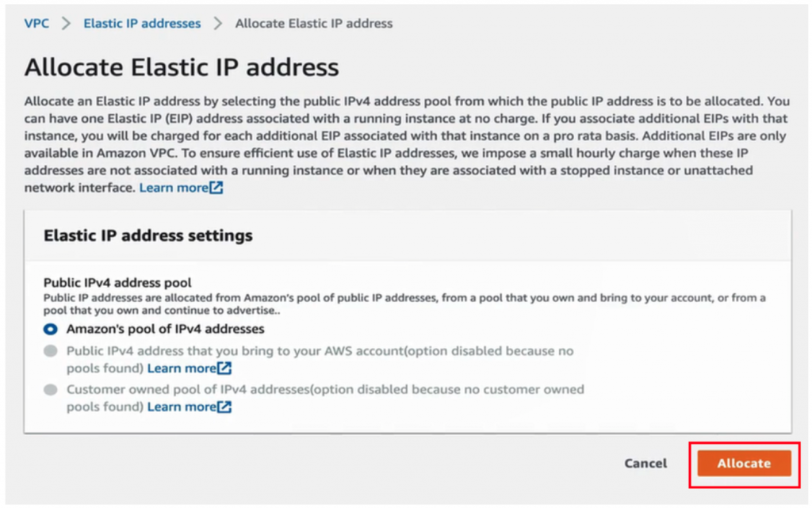Click Allocate Elastic IP address breadcrumb text
This screenshot has width=812, height=508.
click(314, 23)
